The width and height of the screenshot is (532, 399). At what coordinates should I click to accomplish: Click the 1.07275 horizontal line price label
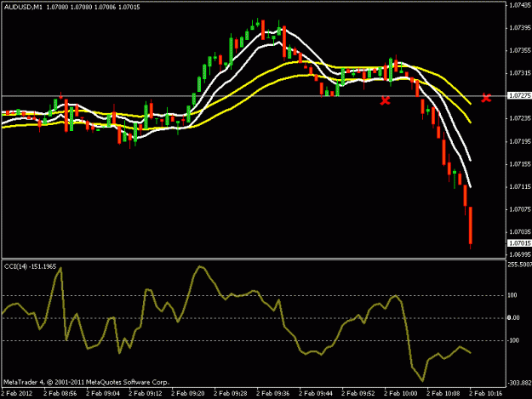click(519, 96)
